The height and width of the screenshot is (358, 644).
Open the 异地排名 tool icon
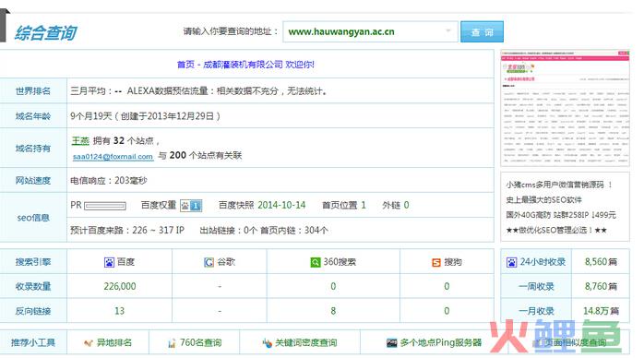pyautogui.click(x=89, y=343)
